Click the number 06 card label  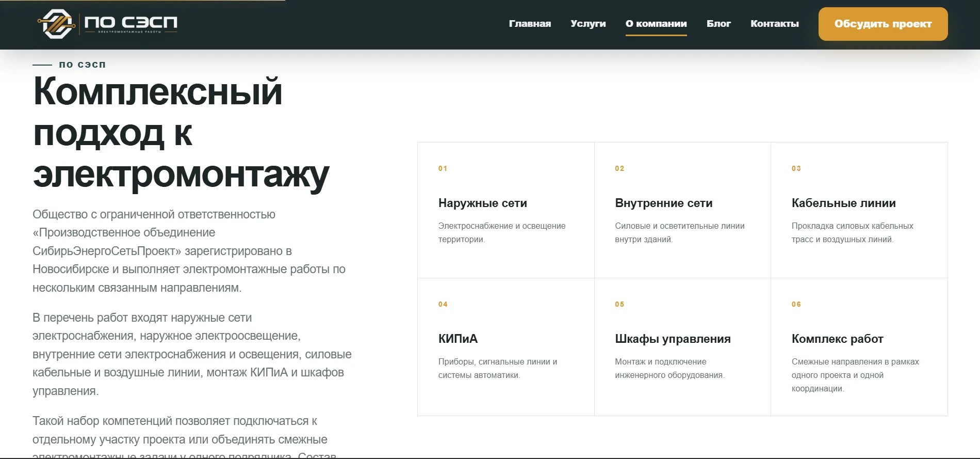coord(796,304)
